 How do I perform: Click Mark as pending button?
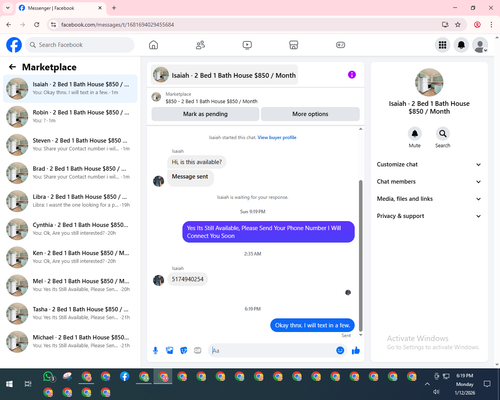[x=205, y=114]
